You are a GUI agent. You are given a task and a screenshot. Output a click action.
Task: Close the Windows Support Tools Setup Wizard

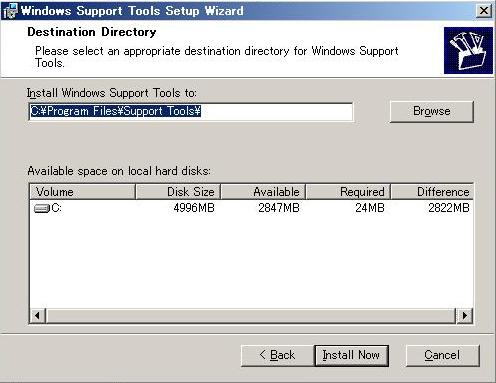click(x=484, y=11)
